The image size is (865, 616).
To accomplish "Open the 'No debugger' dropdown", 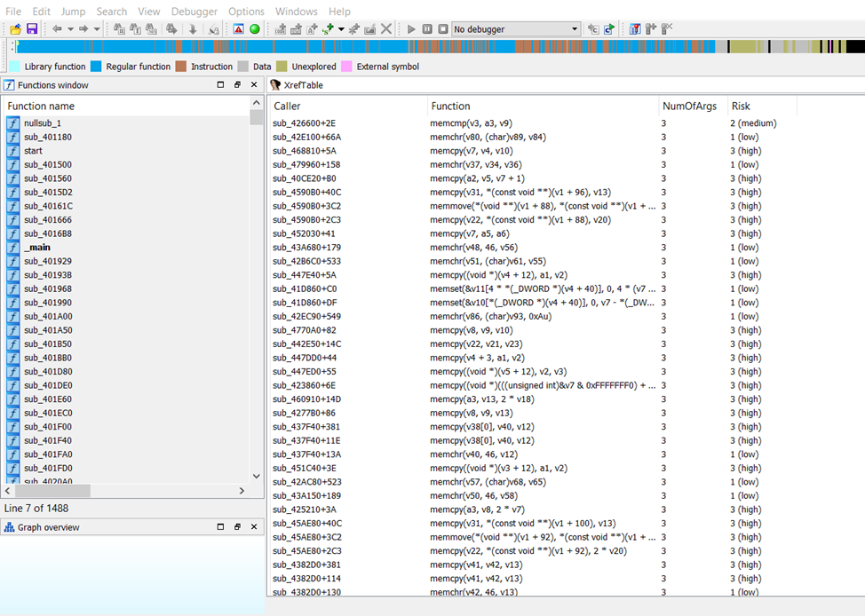I will 516,28.
